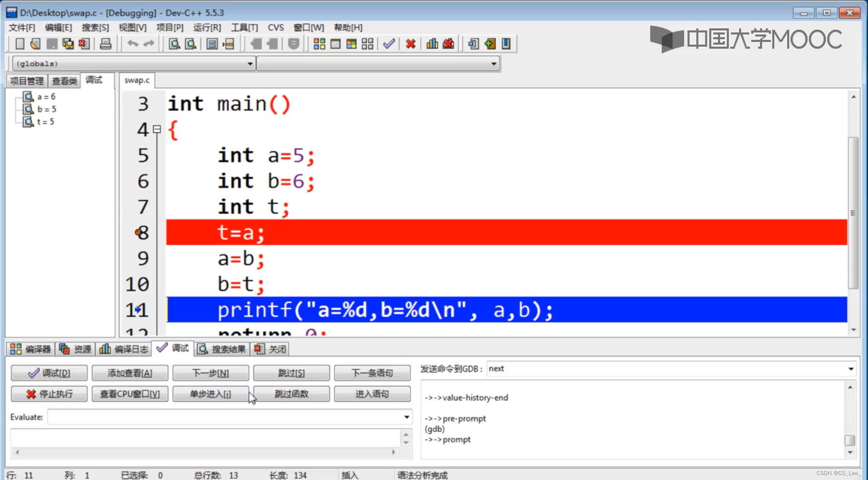
Task: Click the 调试[D] button
Action: pos(49,373)
